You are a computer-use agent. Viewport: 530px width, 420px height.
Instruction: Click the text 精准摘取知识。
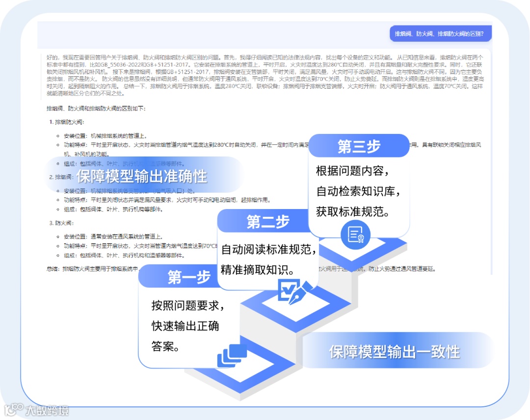pos(258,270)
